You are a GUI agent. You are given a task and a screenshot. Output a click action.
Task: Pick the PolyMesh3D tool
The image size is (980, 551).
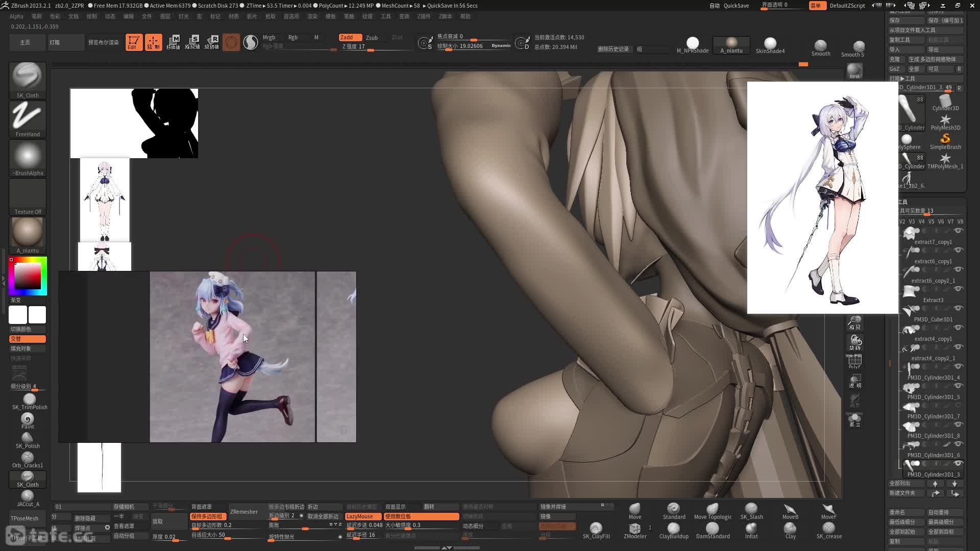point(945,122)
